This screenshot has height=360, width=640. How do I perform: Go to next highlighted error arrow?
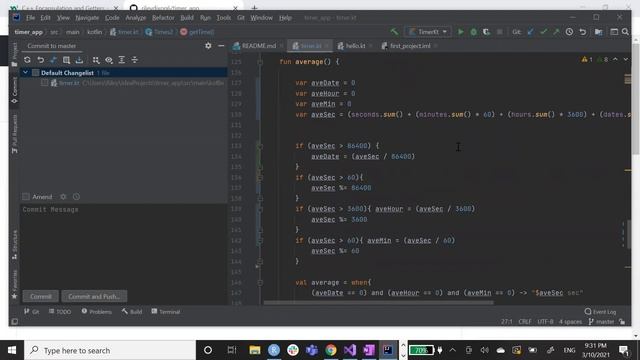[626, 60]
